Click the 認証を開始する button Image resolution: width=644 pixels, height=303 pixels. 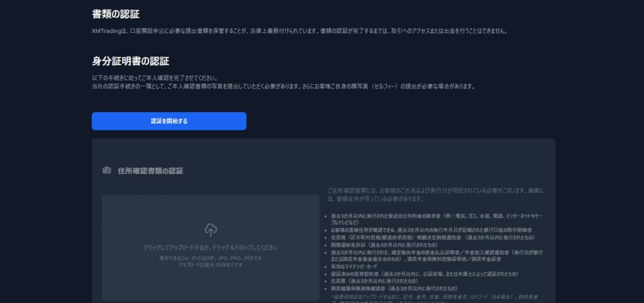pos(169,121)
